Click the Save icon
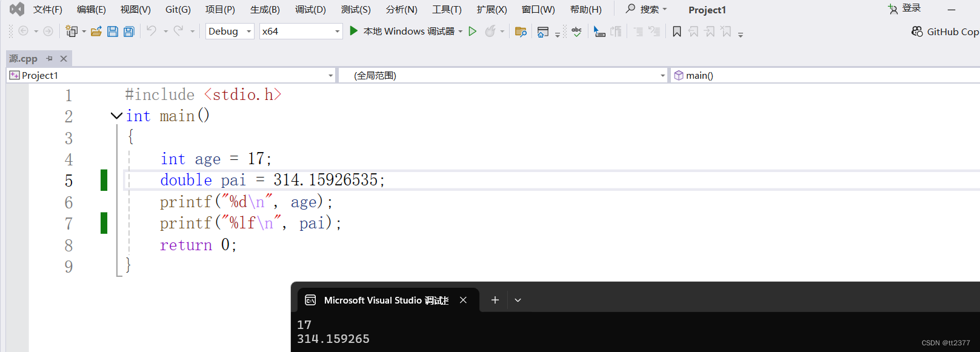980x352 pixels. tap(112, 31)
